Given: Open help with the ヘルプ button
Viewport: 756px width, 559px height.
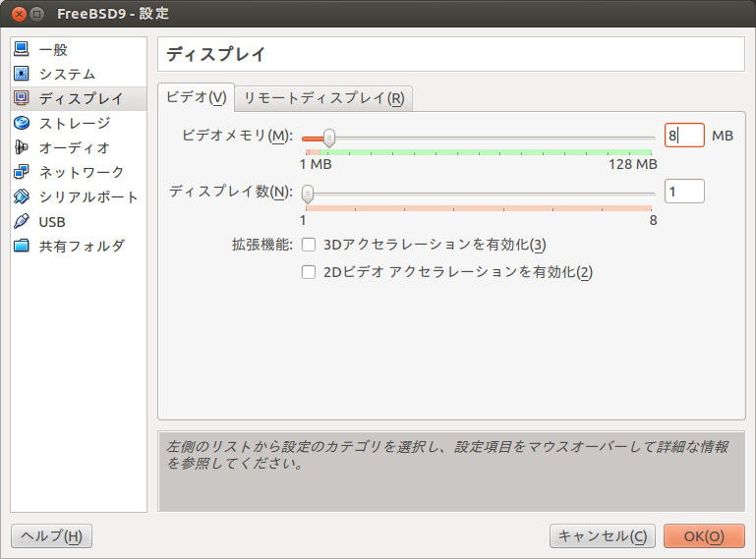Looking at the screenshot, I should 51,536.
